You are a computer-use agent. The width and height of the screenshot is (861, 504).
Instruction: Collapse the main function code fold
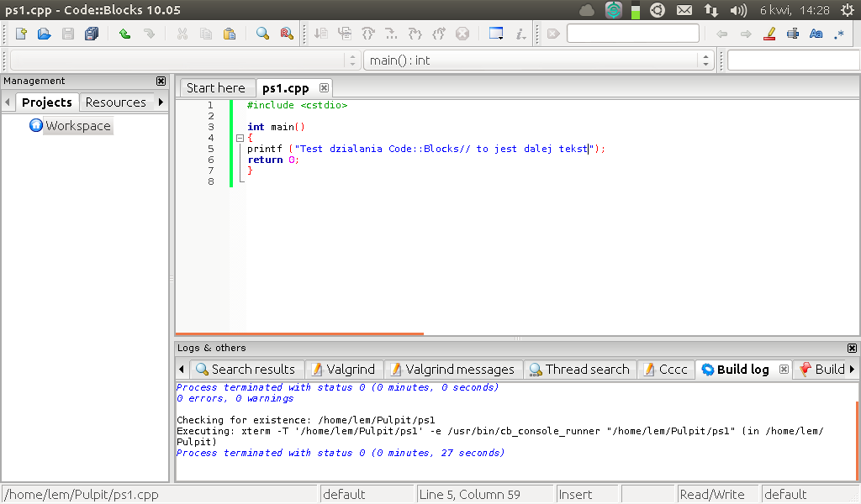[x=240, y=137]
